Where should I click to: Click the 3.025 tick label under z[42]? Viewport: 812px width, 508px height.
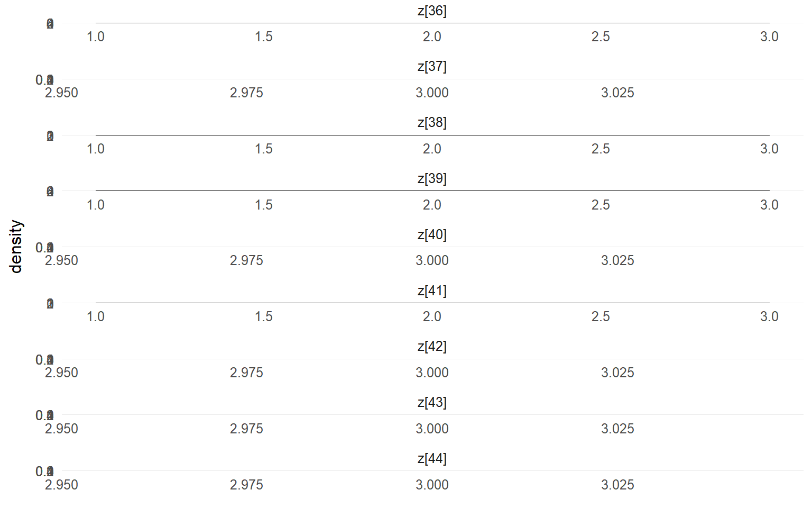617,373
